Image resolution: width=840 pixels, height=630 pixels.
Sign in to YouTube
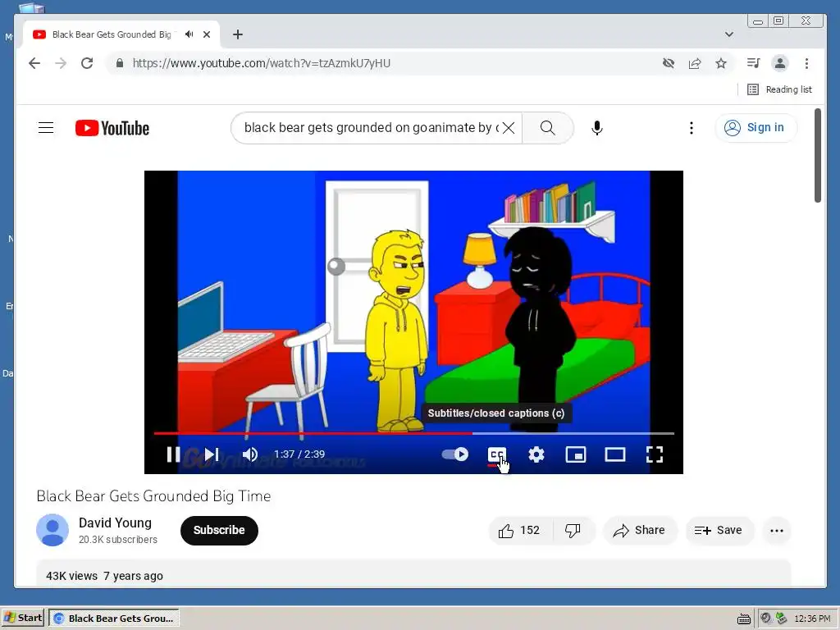pyautogui.click(x=756, y=127)
